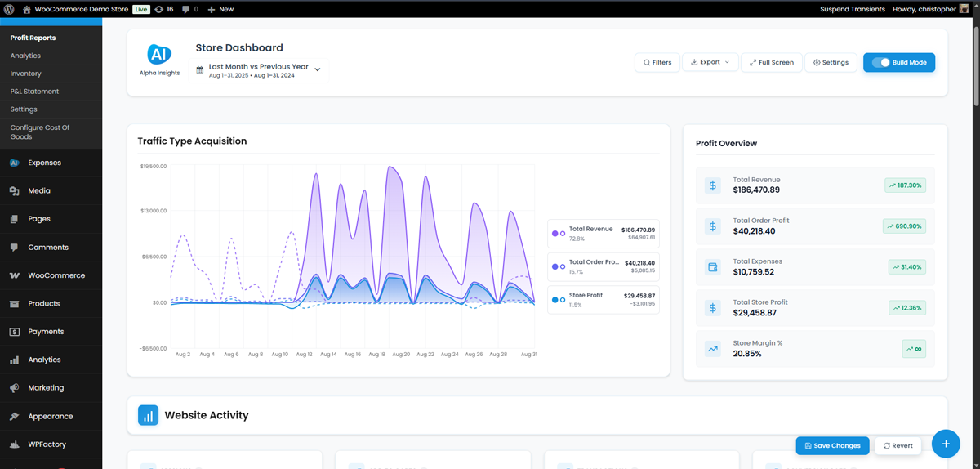The image size is (980, 469).
Task: Go to Inventory submenu item
Action: (26, 74)
